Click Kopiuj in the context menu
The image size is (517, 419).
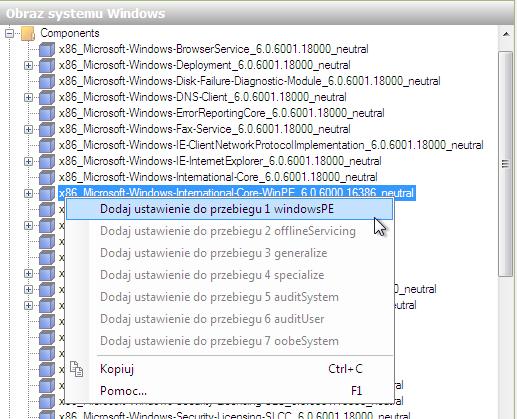coord(229,369)
